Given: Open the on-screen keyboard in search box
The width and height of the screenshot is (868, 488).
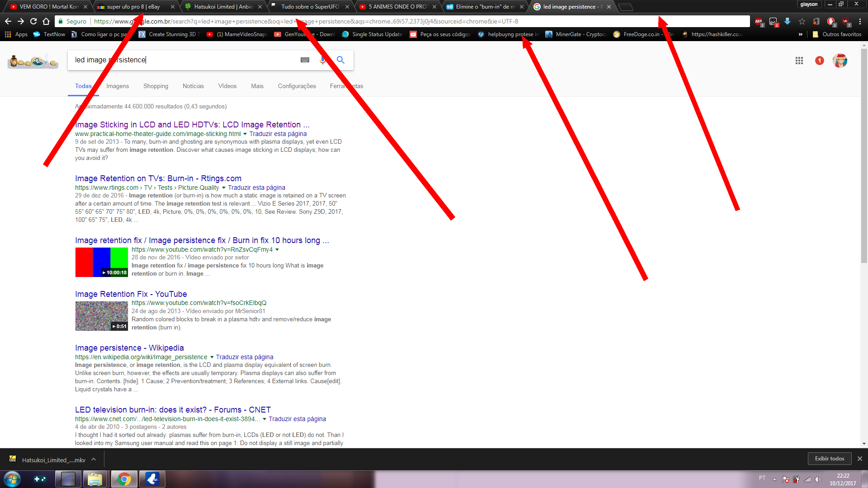Looking at the screenshot, I should click(305, 60).
